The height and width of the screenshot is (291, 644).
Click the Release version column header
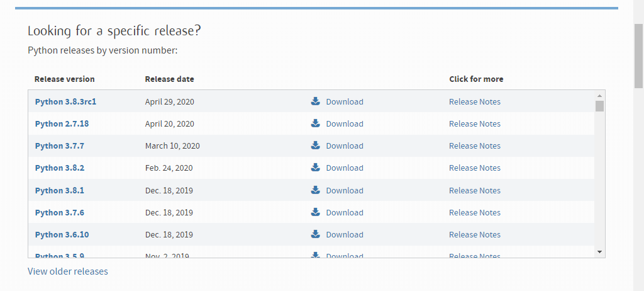pos(65,79)
